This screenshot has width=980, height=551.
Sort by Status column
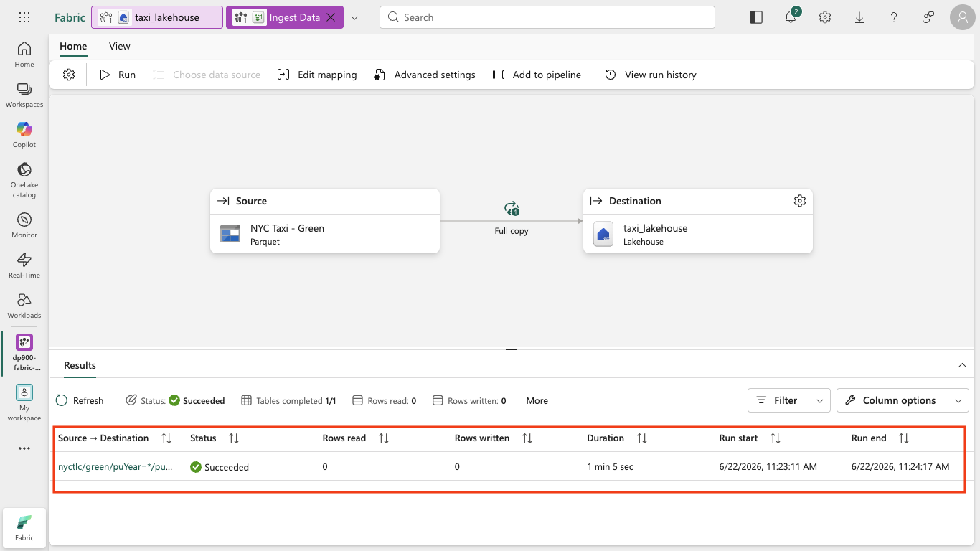click(x=233, y=438)
